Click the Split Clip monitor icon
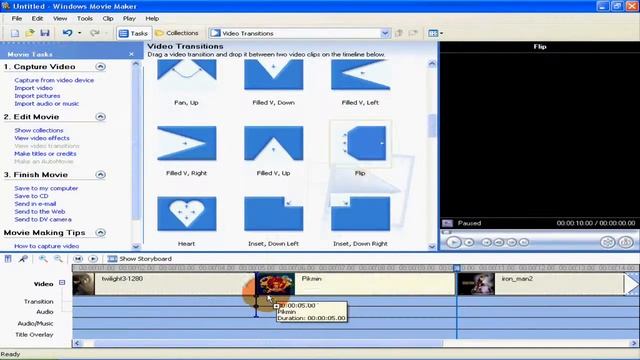Image resolution: width=640 pixels, height=360 pixels. point(607,242)
